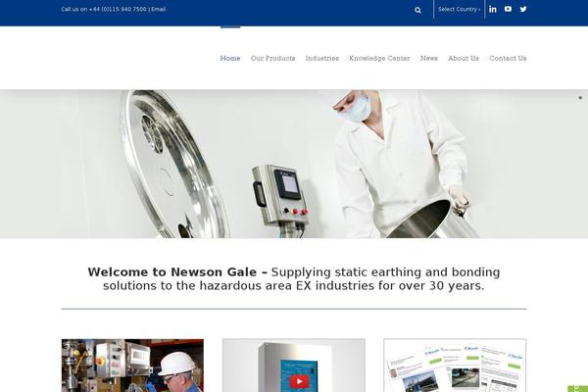Open the News menu item

click(429, 58)
